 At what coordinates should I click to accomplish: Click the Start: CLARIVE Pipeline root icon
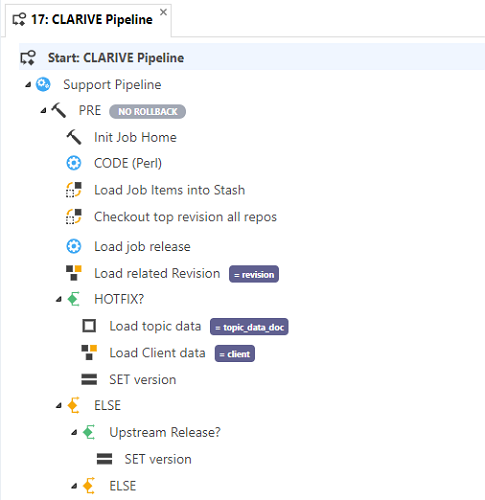click(x=28, y=58)
